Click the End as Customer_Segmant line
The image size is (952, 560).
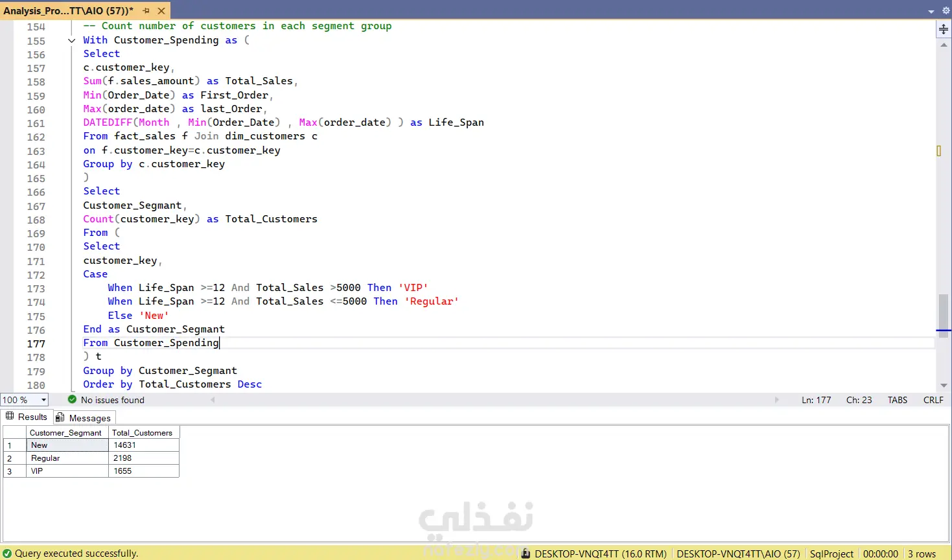(x=154, y=329)
